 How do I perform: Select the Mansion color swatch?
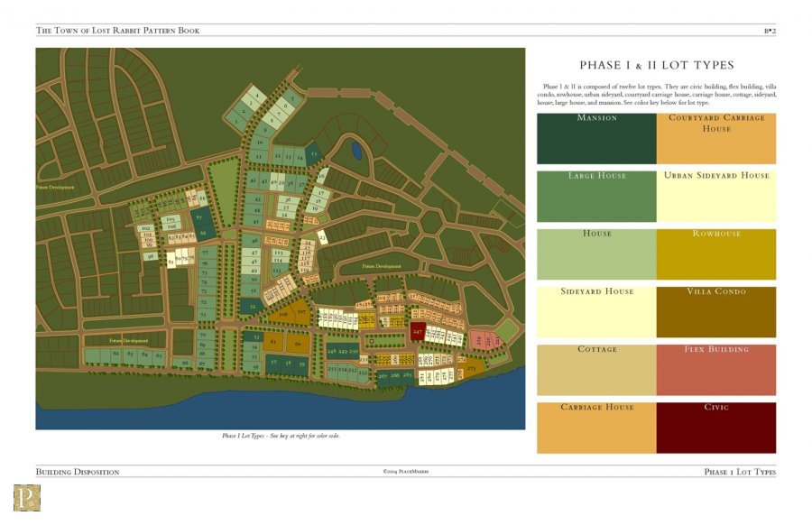(x=596, y=138)
